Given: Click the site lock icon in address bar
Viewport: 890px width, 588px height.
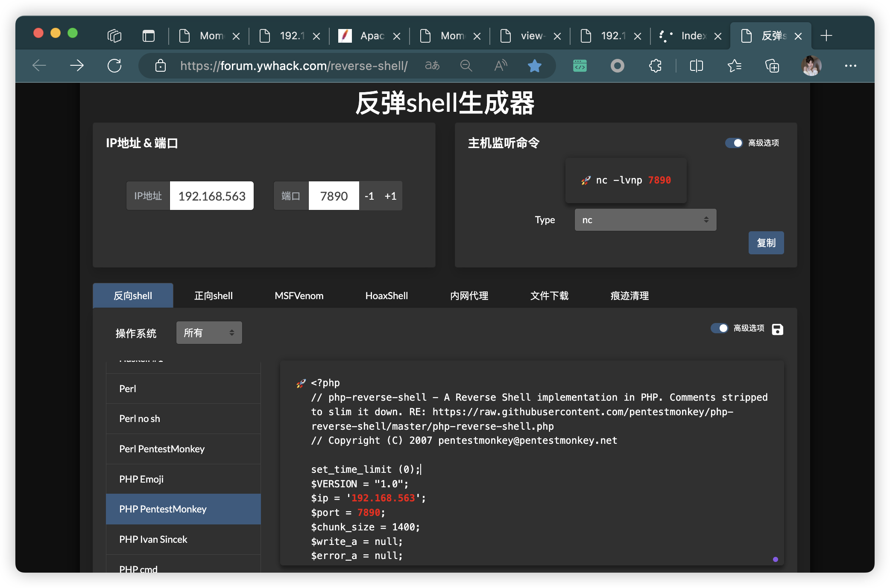Looking at the screenshot, I should 161,66.
